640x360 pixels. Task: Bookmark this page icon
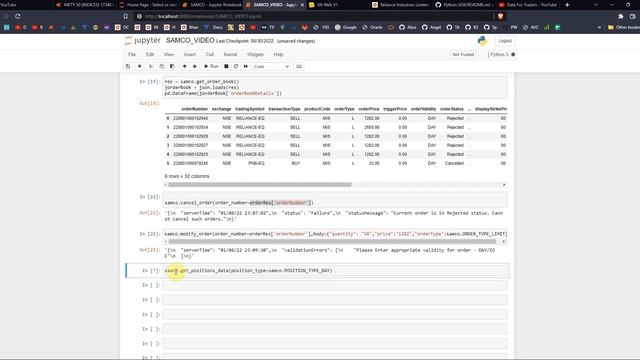[x=126, y=16]
